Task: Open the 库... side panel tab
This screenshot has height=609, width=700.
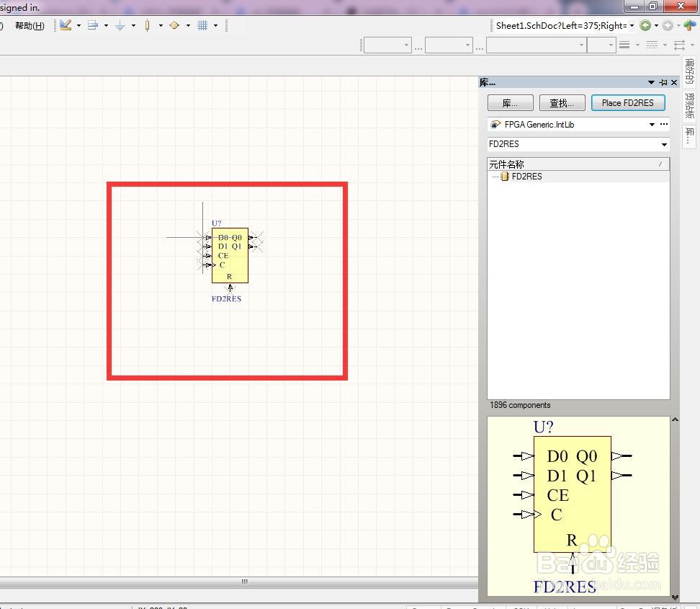Action: [689, 135]
